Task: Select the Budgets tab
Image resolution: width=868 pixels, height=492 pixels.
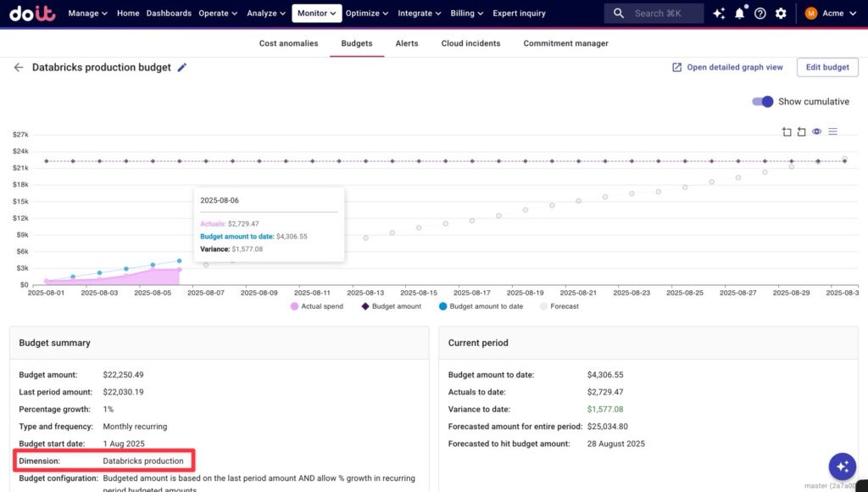Action: (357, 43)
